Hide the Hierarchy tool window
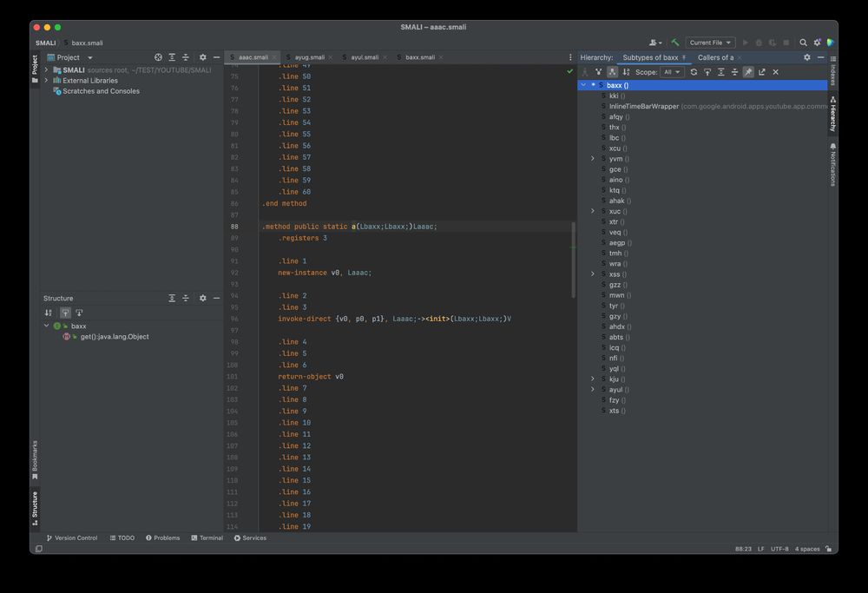 [x=821, y=57]
